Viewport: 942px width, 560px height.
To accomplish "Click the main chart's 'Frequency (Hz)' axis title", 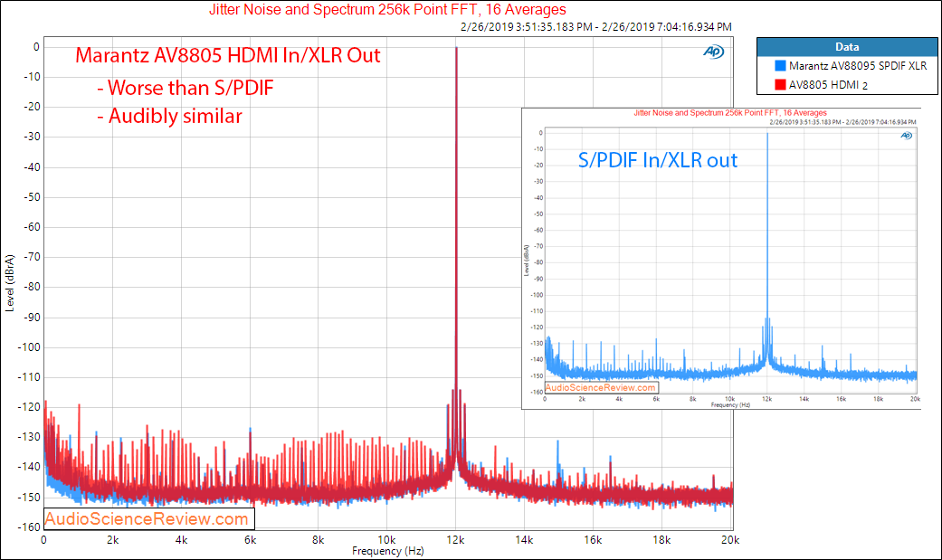I will pos(387,551).
